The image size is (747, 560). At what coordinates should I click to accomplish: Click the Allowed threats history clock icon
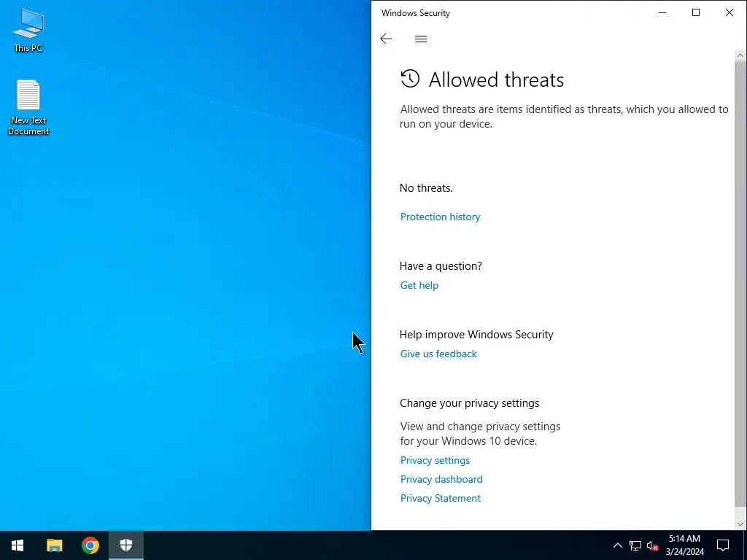pos(410,79)
